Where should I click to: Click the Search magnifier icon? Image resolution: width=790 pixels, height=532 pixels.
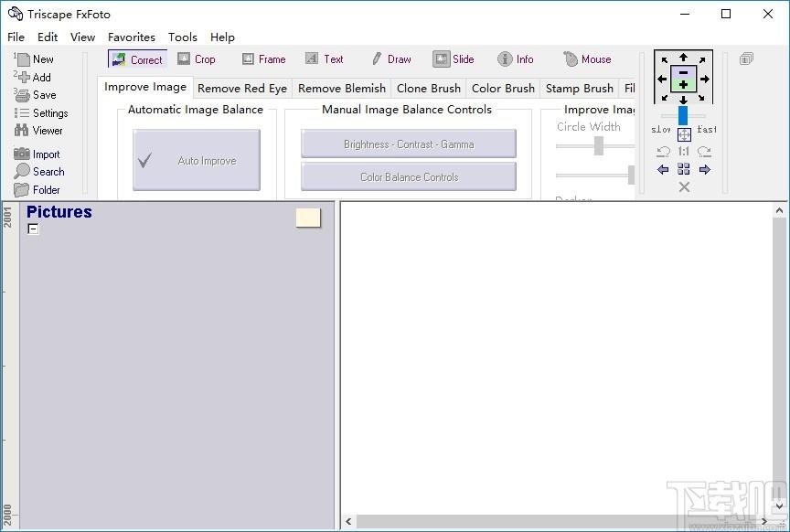pyautogui.click(x=22, y=171)
